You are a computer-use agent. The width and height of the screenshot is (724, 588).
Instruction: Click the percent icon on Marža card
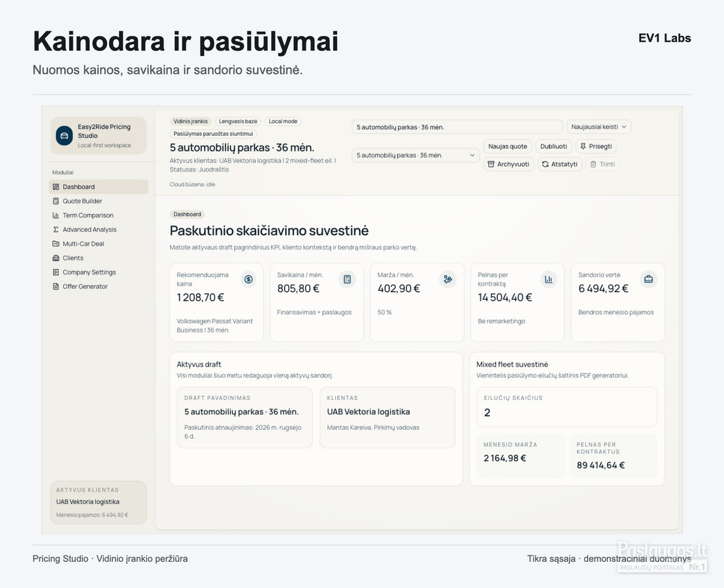[x=448, y=279]
